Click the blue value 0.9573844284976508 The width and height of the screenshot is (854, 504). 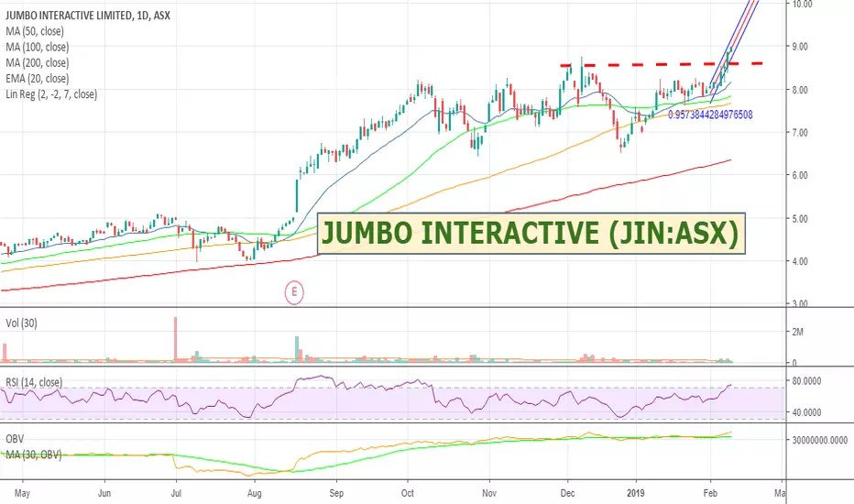(x=710, y=115)
